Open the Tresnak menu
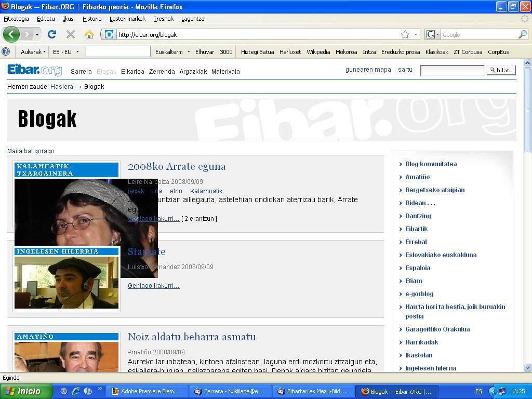 tap(164, 19)
